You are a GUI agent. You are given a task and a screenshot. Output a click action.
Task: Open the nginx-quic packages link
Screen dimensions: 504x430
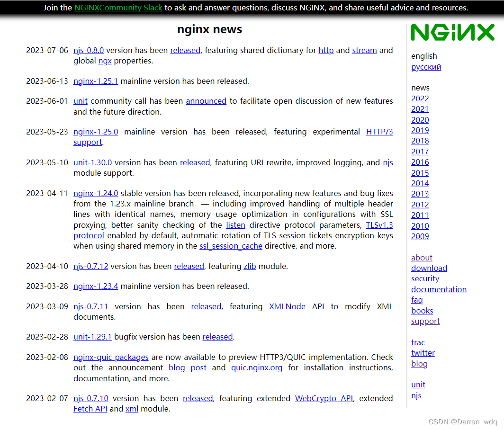(111, 358)
